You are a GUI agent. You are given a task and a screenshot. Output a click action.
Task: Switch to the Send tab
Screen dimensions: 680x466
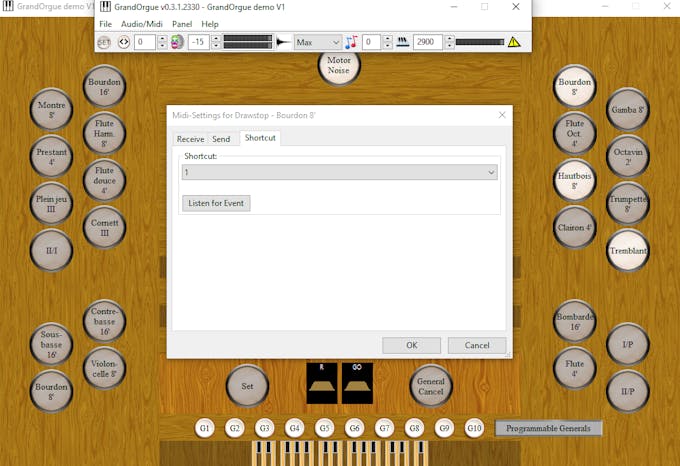(221, 139)
